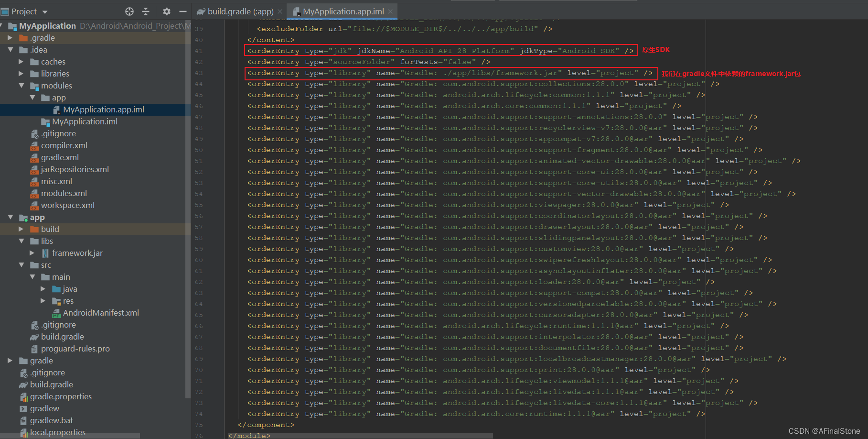Viewport: 868px width, 439px height.
Task: Click the orange build folder icon
Action: [x=34, y=229]
